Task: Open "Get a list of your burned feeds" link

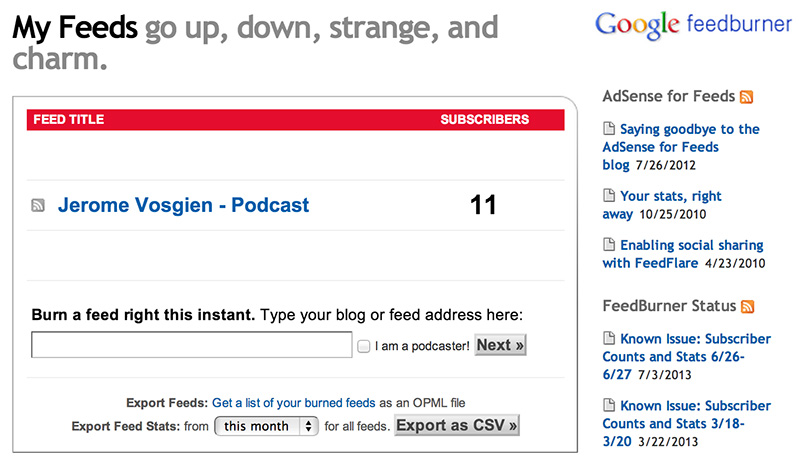Action: click(x=293, y=403)
